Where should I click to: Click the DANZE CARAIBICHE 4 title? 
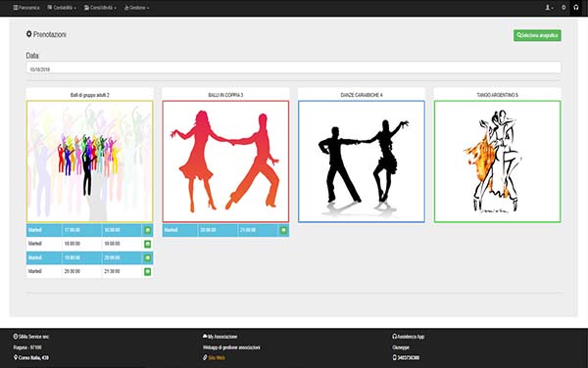point(362,95)
